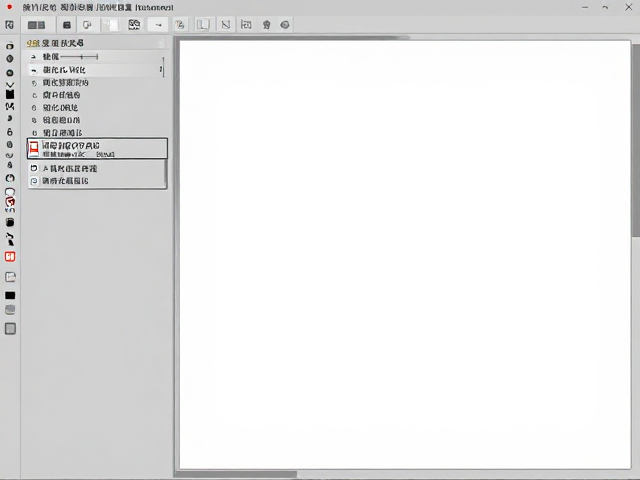Viewport: 640px width, 480px height.
Task: Click the highlighted second row in the side panel
Action: click(x=97, y=70)
